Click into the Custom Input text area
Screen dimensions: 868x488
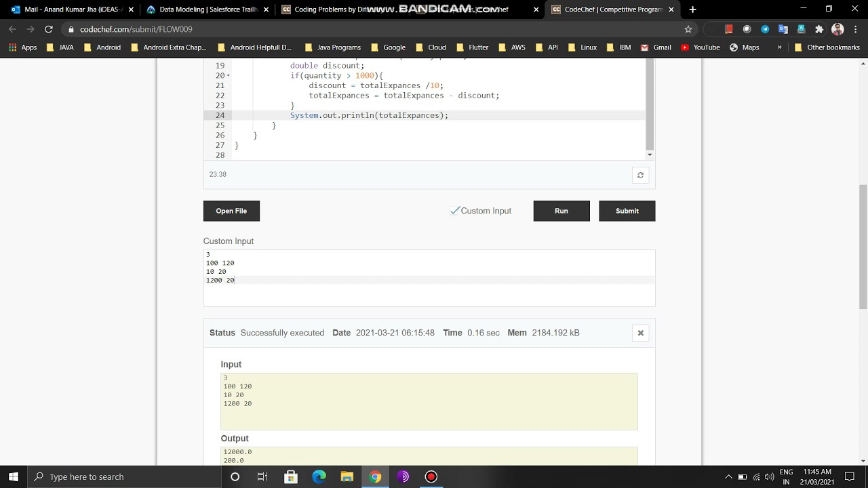pos(429,278)
